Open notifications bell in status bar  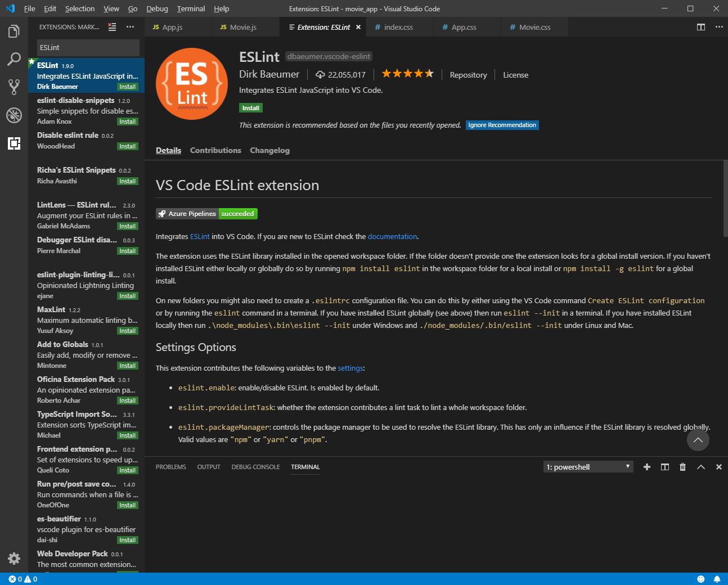point(717,579)
